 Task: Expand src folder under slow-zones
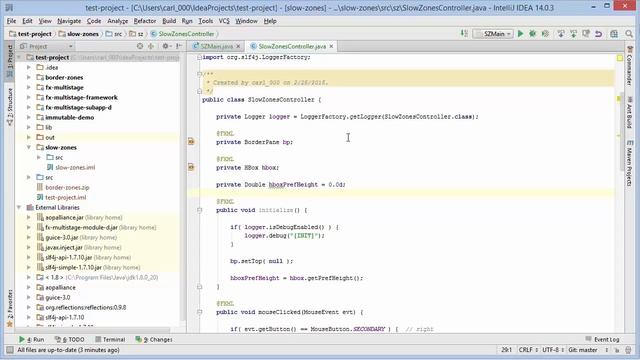39,157
